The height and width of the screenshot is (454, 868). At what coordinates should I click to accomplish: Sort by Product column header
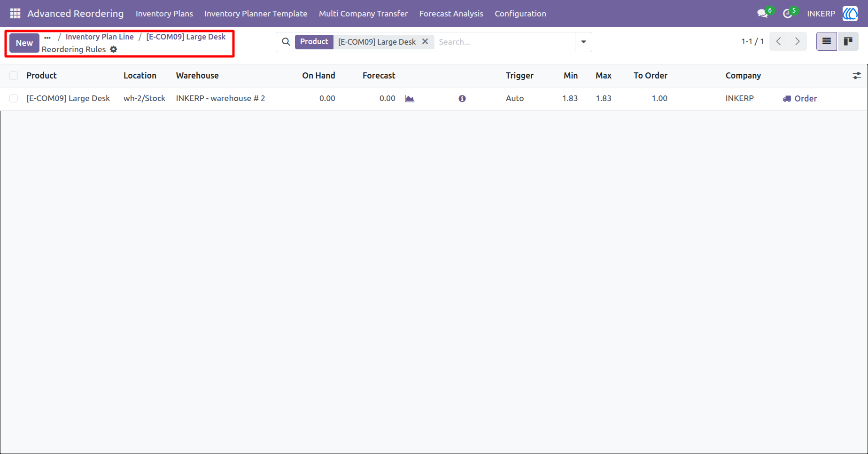[x=41, y=76]
